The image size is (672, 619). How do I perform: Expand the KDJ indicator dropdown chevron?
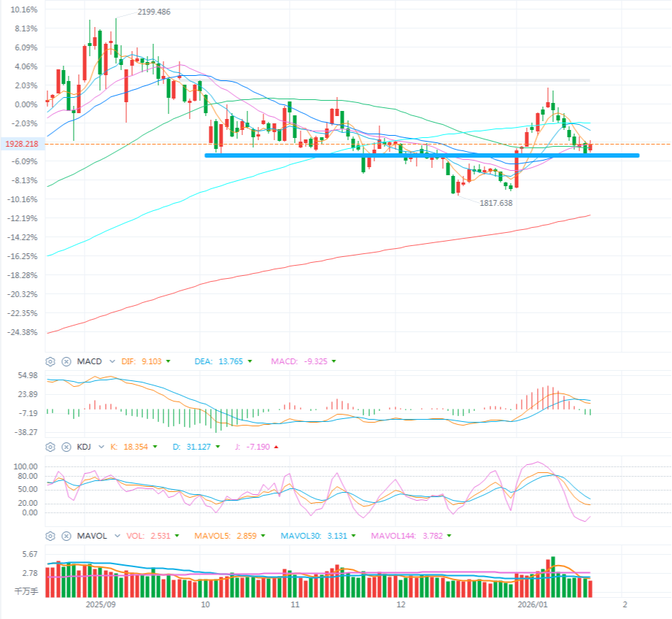point(101,447)
